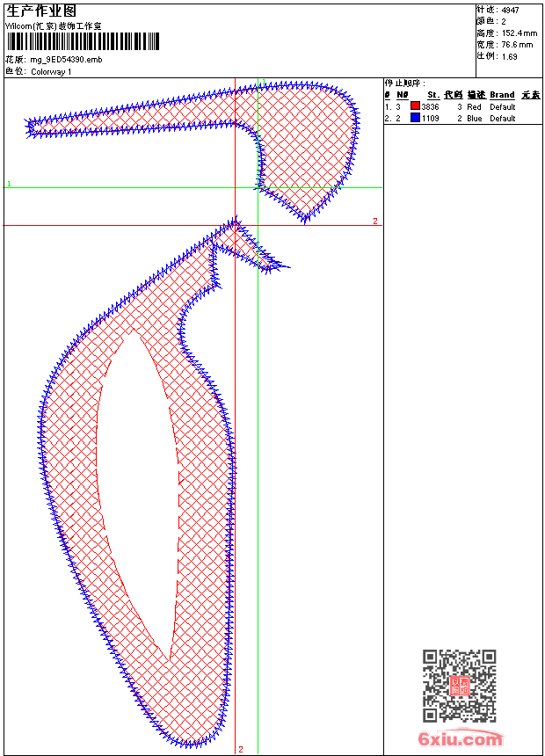Click the '停止顺序' stop sequence heading
The image size is (545, 756).
404,83
